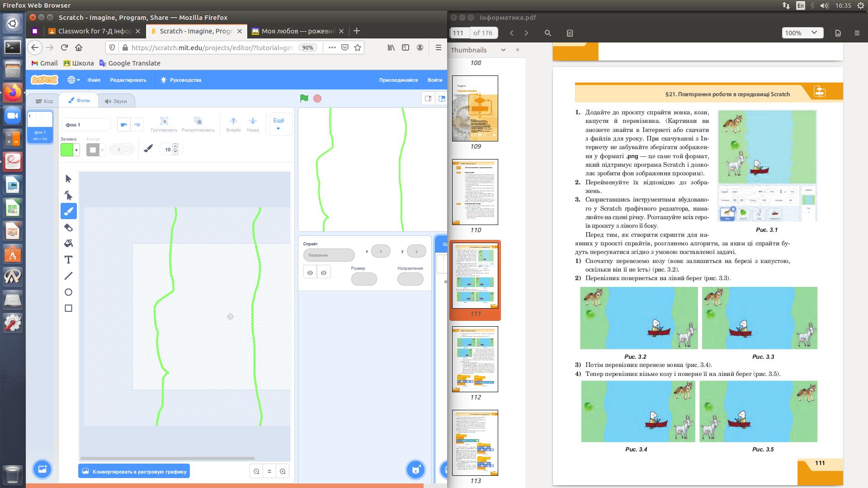Pick the Line drawing tool
868x488 pixels.
click(68, 276)
